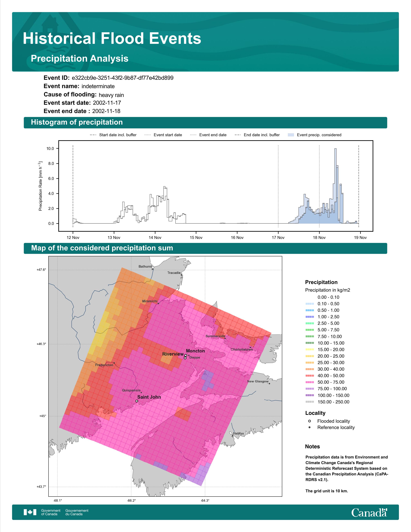Click the Quispamsis reference locality dot

141,392
